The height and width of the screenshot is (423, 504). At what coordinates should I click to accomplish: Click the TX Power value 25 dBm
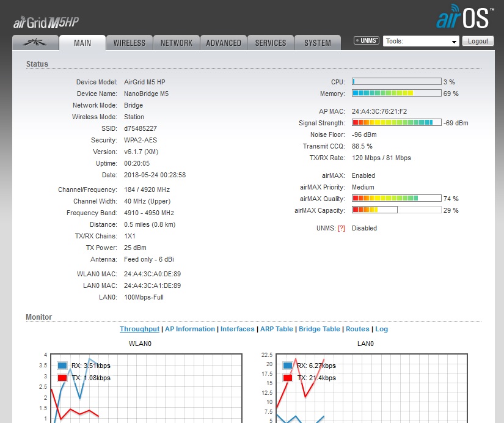[x=135, y=248]
